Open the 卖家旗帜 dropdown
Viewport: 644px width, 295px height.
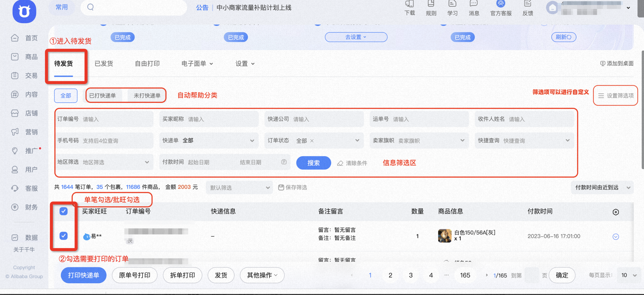(x=419, y=141)
